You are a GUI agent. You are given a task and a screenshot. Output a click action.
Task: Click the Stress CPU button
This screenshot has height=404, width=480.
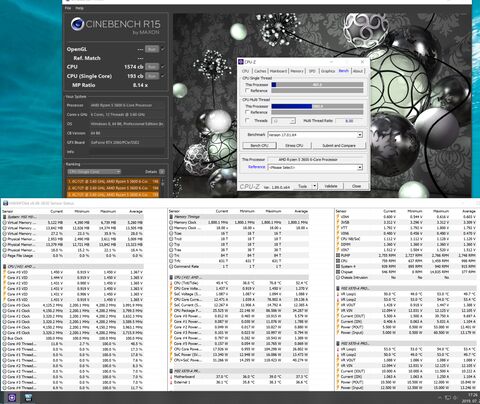point(294,146)
